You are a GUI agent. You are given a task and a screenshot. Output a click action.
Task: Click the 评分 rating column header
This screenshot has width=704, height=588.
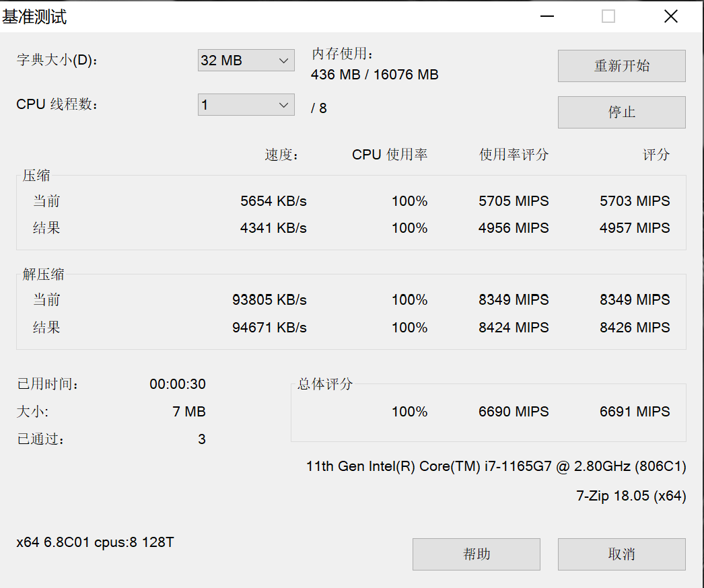coord(656,155)
